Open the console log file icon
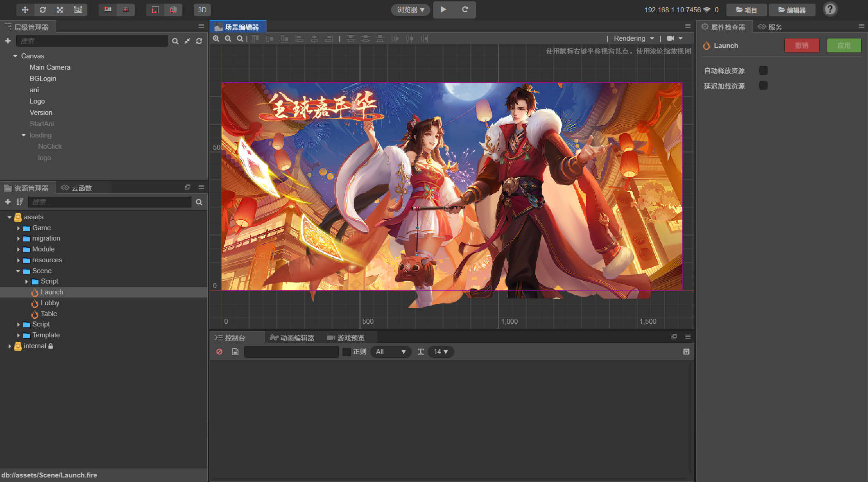 pos(235,352)
